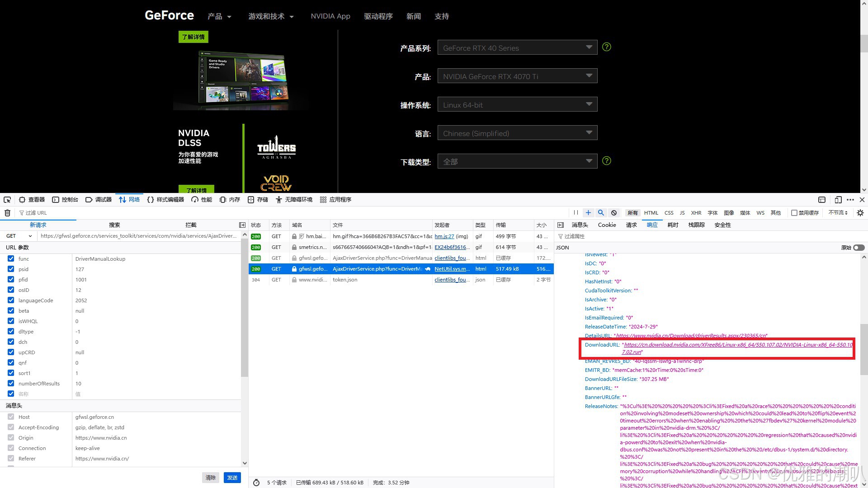Viewport: 868px width, 488px height.
Task: Expand the GET method dropdown
Action: click(x=19, y=236)
